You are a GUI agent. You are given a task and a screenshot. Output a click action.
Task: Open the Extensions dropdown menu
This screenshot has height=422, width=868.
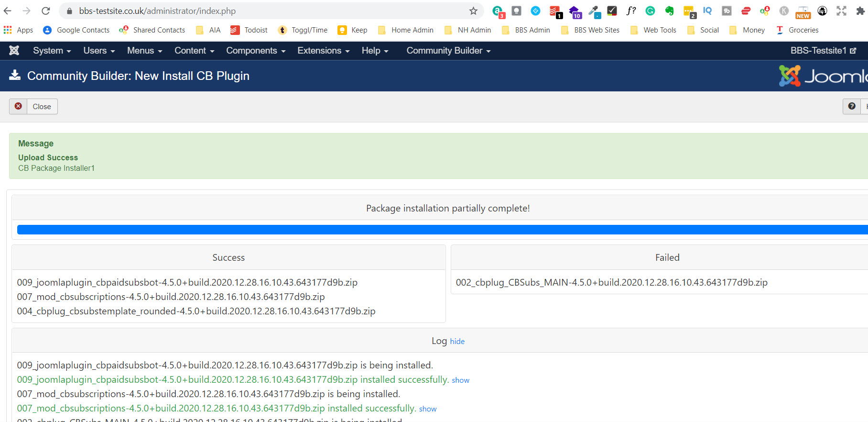coord(324,50)
